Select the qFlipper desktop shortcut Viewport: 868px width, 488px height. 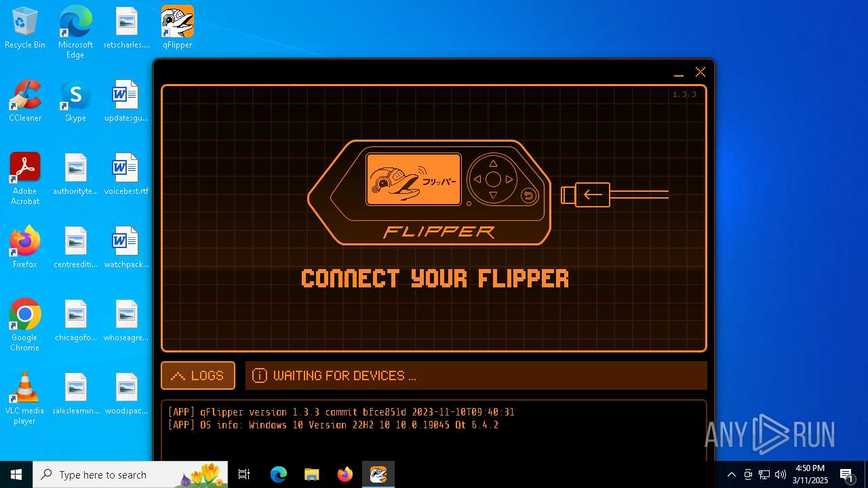point(178,28)
